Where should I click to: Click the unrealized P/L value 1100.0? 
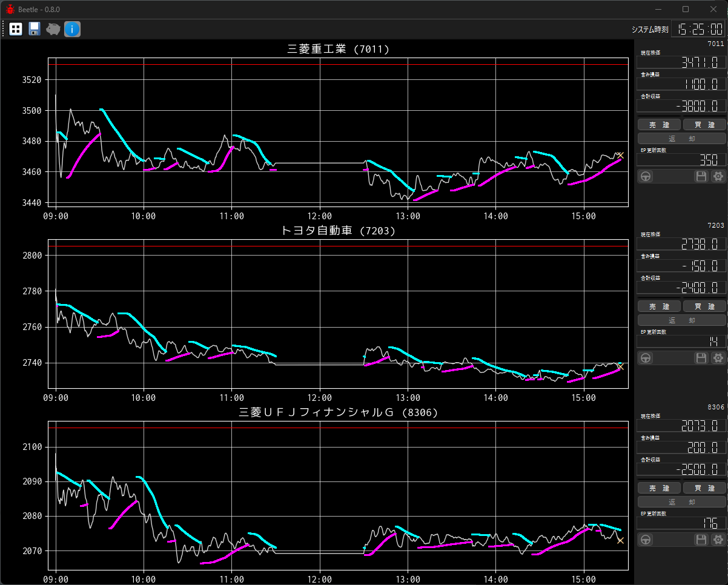pos(681,84)
